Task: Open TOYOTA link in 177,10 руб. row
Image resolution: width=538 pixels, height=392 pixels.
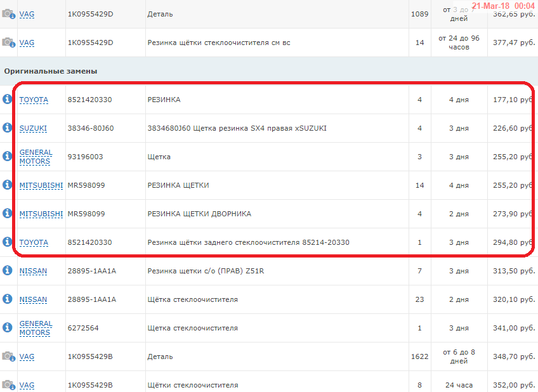Action: point(34,100)
